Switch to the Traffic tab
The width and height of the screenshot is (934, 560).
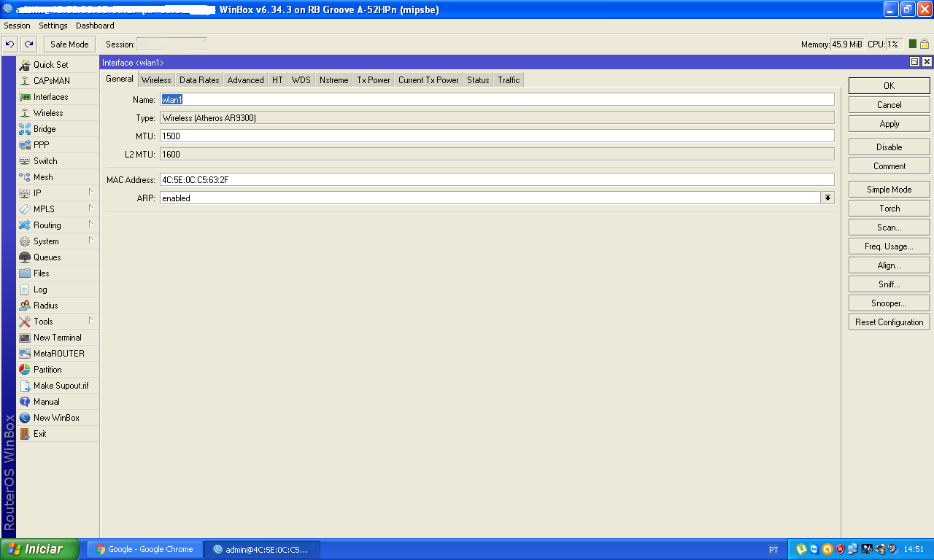pyautogui.click(x=509, y=80)
